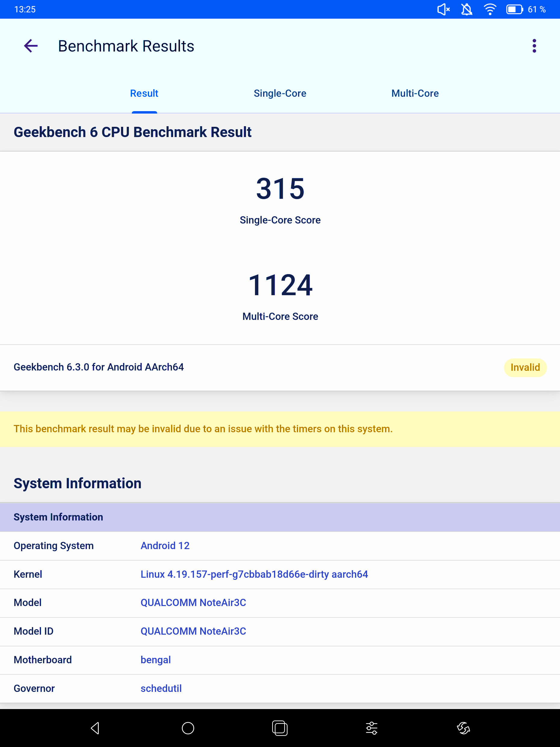The height and width of the screenshot is (747, 560).
Task: Tap the Linux kernel version value
Action: pos(254,574)
